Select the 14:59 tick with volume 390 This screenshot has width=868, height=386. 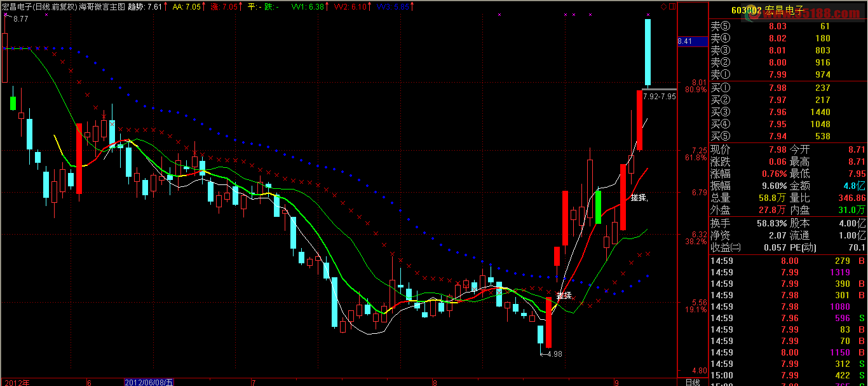click(787, 284)
